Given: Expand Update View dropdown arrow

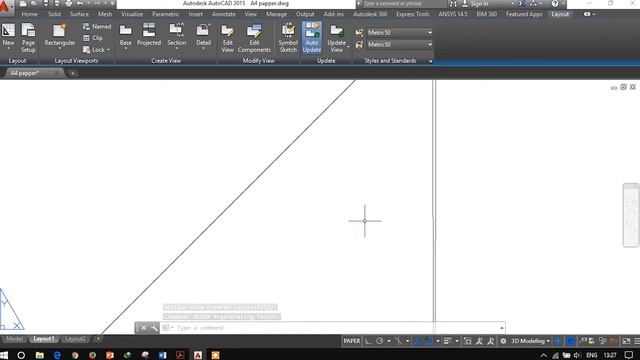Looking at the screenshot, I should (x=348, y=47).
